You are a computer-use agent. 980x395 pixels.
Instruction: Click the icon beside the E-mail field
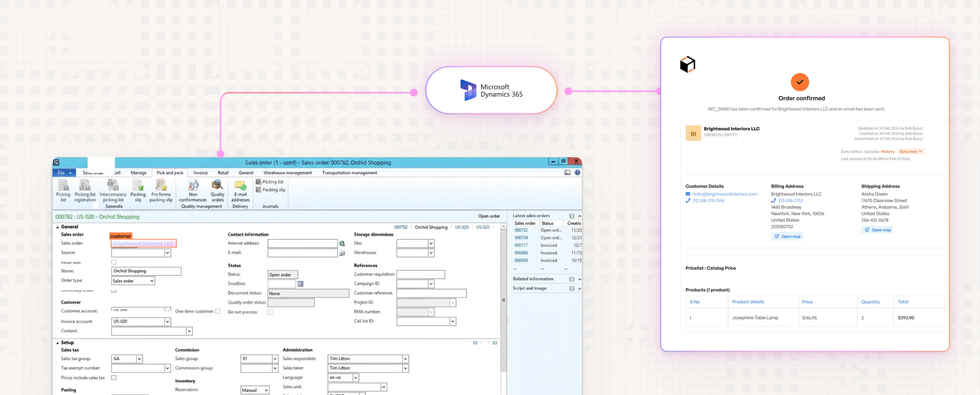pyautogui.click(x=342, y=253)
